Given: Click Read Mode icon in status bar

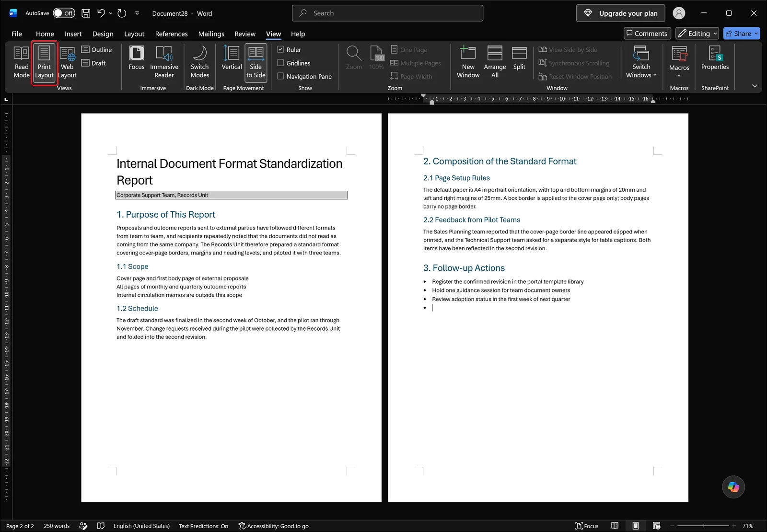Looking at the screenshot, I should (615, 526).
